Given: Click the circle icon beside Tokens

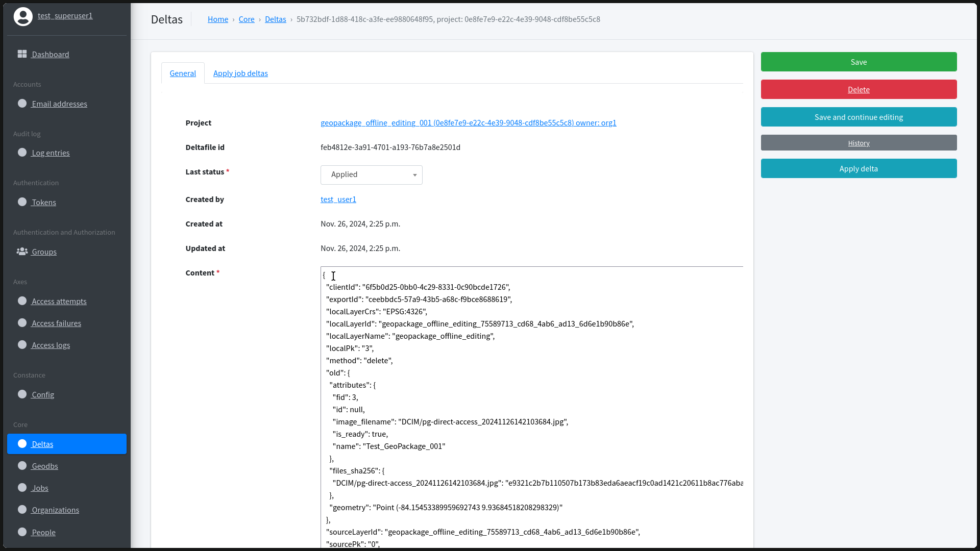Looking at the screenshot, I should pos(22,202).
